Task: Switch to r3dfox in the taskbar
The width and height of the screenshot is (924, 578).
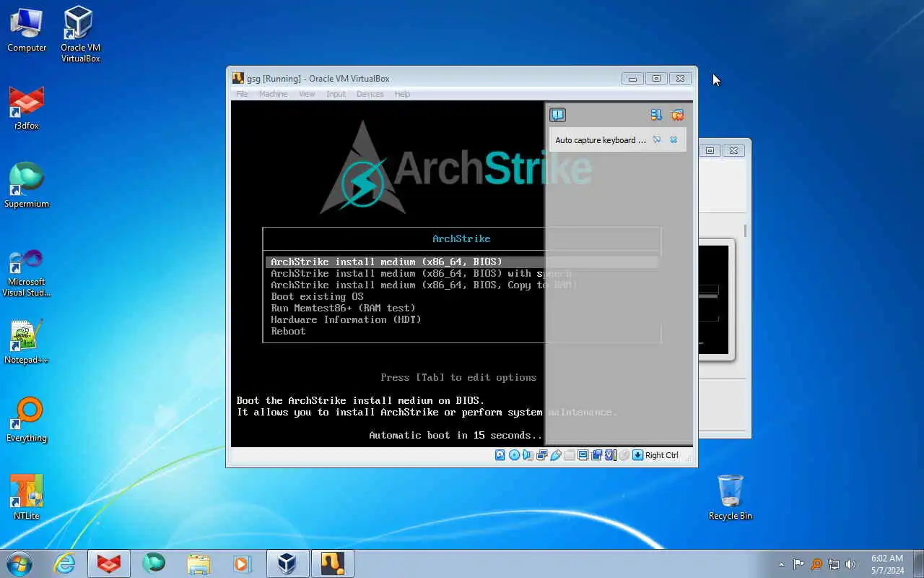Action: coord(109,564)
